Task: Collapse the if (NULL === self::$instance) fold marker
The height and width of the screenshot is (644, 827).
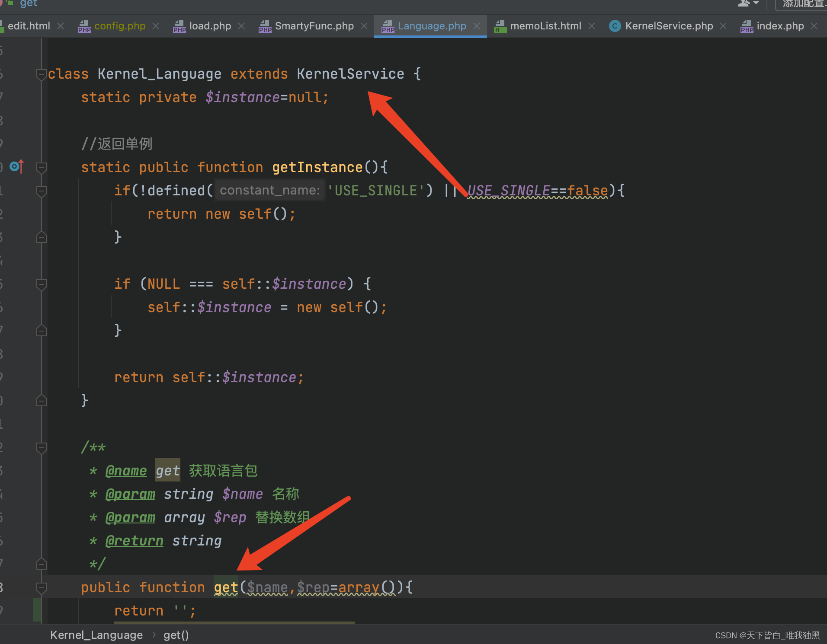Action: (x=42, y=284)
